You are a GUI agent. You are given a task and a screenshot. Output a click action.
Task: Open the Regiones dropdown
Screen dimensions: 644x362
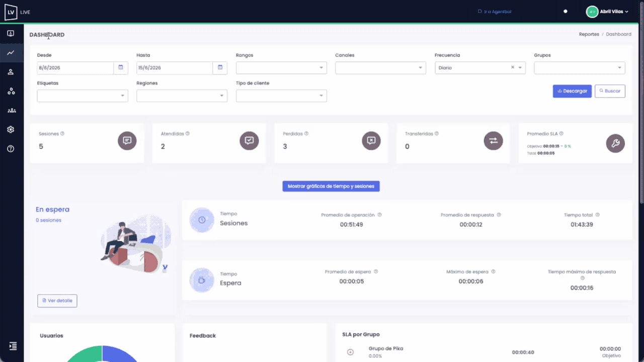point(182,96)
